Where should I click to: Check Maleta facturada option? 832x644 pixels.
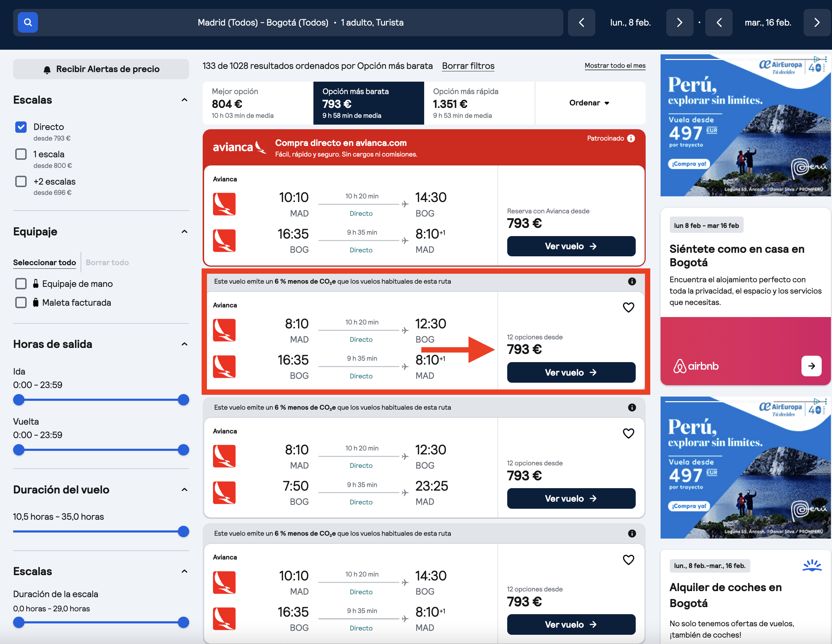click(21, 302)
